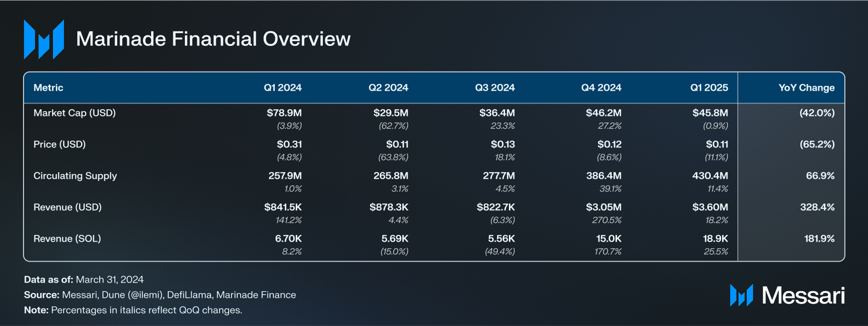The height and width of the screenshot is (326, 868).
Task: Click the '141.2%' QoQ change value
Action: pyautogui.click(x=289, y=220)
